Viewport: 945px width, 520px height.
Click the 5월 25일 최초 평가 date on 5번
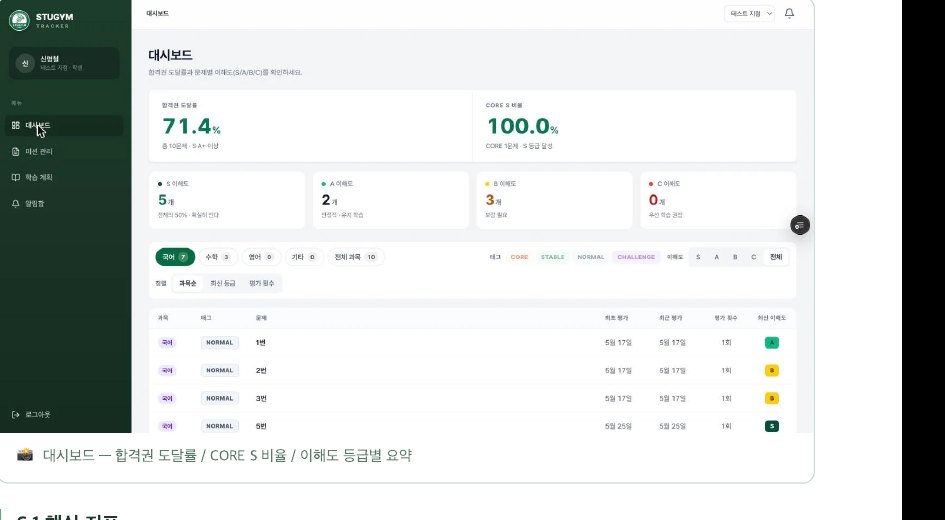[x=618, y=426]
